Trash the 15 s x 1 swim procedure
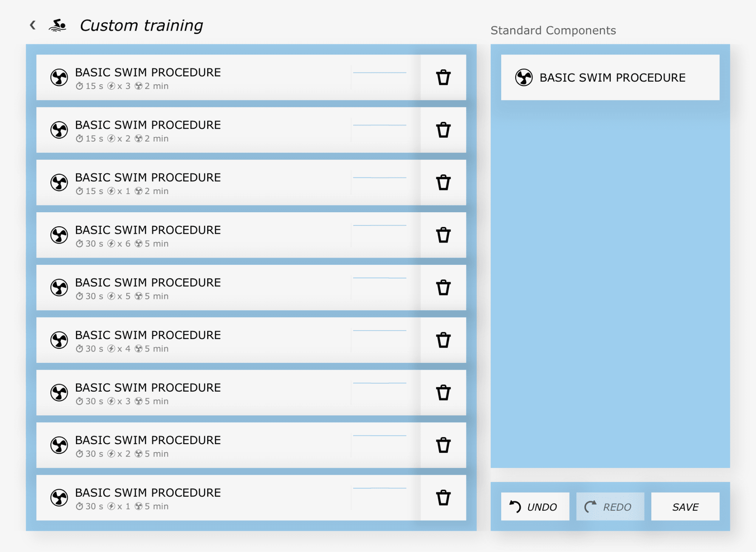The image size is (756, 552). pyautogui.click(x=443, y=182)
